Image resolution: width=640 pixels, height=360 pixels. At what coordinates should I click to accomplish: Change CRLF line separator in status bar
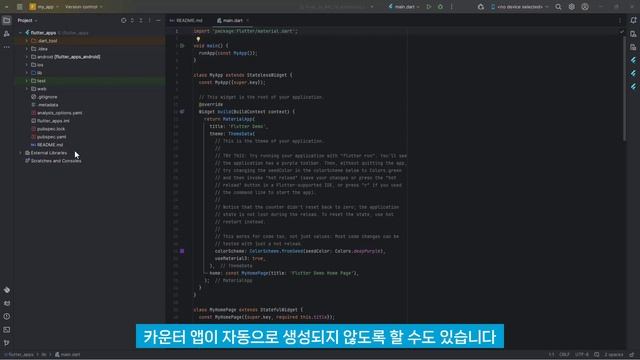click(x=564, y=355)
